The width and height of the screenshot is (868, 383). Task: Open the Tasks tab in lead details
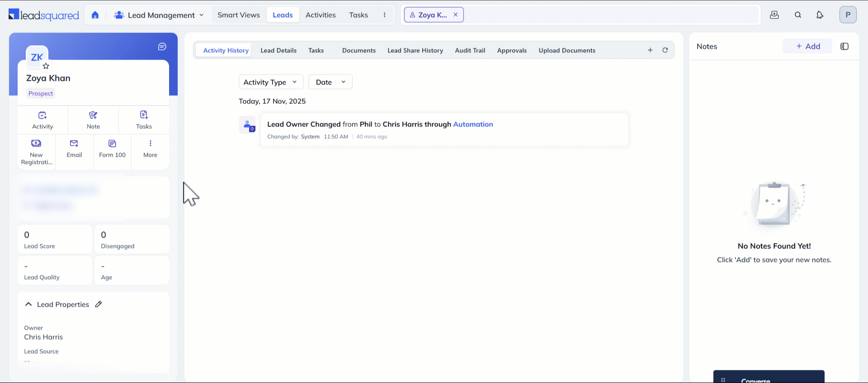pos(316,50)
